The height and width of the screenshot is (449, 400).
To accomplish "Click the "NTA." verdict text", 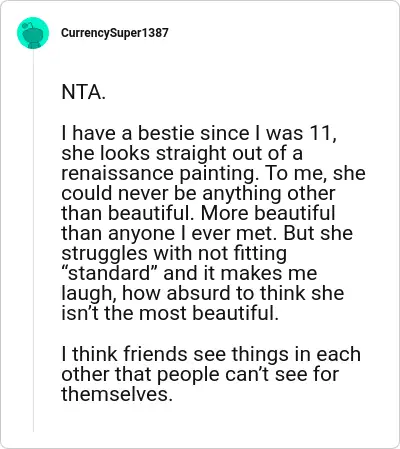I will click(84, 92).
